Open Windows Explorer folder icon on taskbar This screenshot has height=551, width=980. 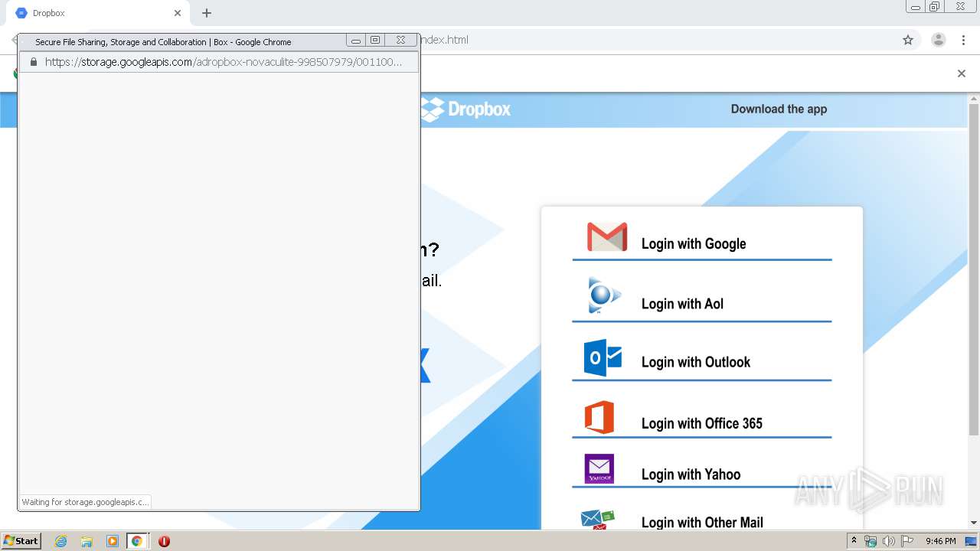(87, 541)
